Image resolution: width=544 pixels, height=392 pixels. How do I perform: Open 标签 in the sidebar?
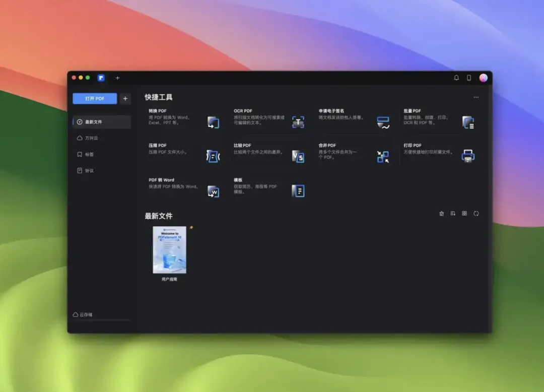(102, 154)
